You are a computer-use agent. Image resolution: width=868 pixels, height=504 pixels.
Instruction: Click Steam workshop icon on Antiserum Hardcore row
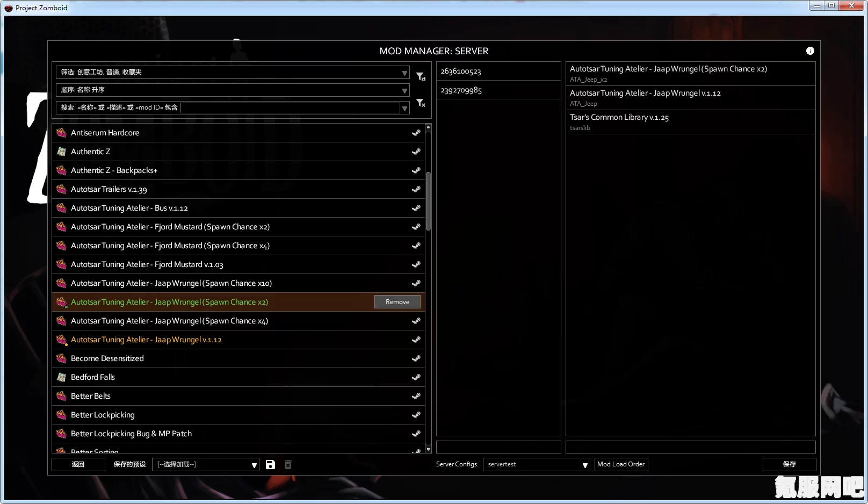(x=416, y=133)
